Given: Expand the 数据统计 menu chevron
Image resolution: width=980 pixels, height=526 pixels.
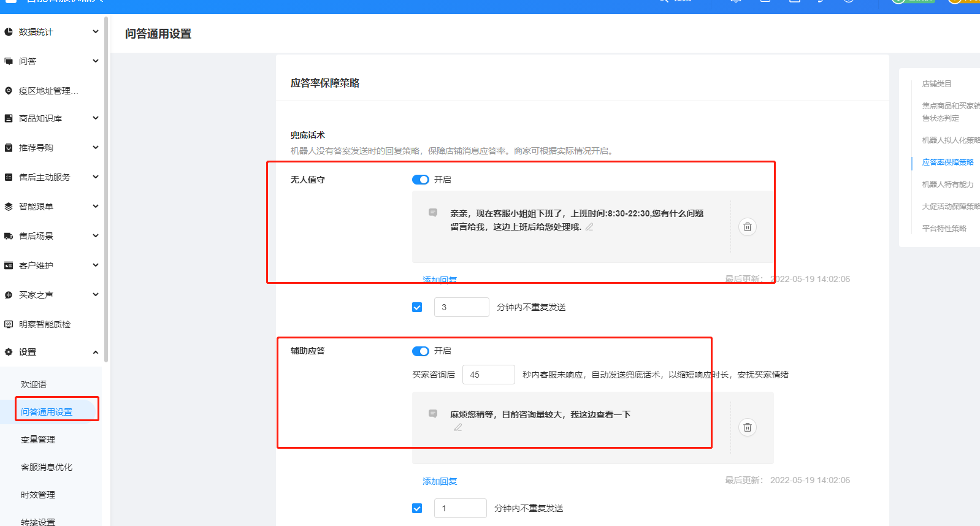Looking at the screenshot, I should coord(96,32).
